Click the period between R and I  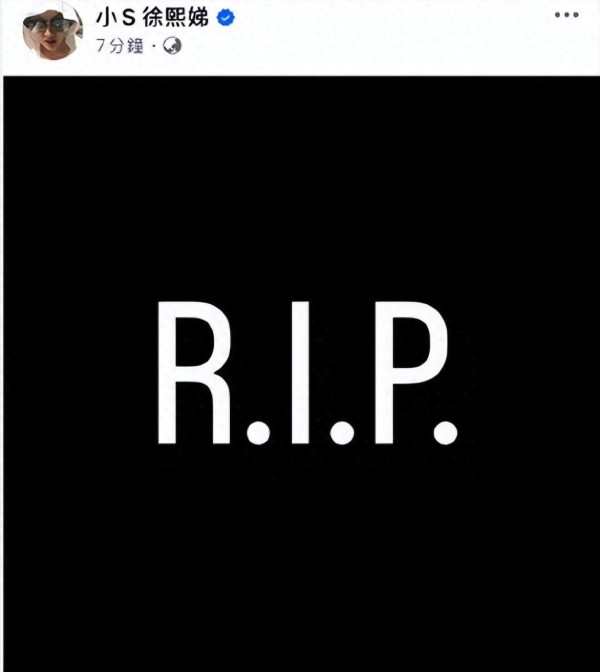point(258,432)
